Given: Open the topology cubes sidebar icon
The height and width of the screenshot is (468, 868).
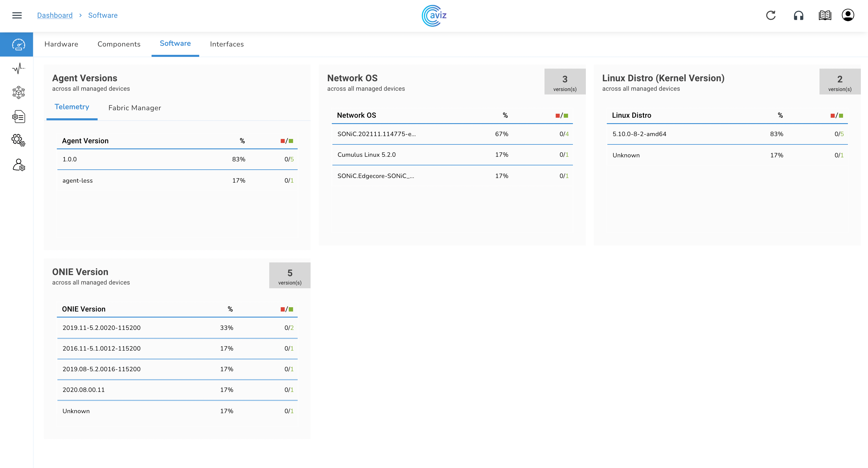Looking at the screenshot, I should (x=19, y=92).
